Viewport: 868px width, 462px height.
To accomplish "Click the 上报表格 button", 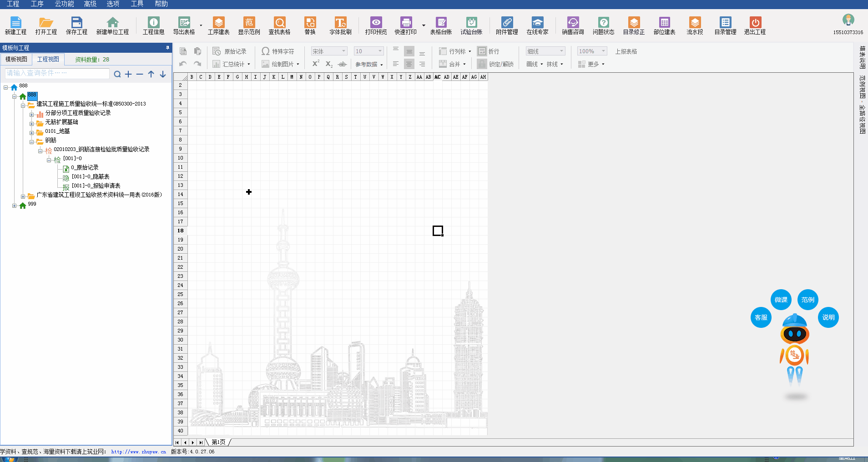I will tap(626, 51).
